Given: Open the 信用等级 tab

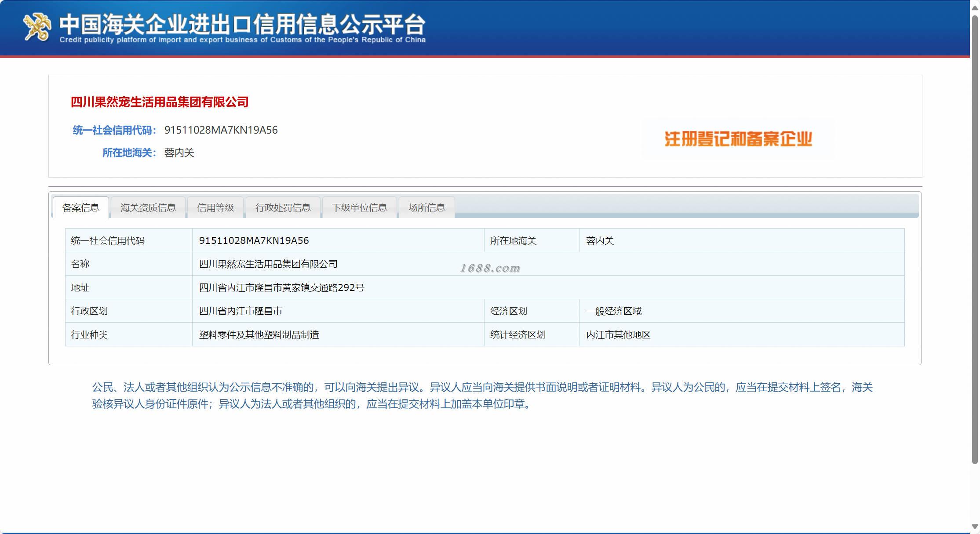Looking at the screenshot, I should (215, 207).
